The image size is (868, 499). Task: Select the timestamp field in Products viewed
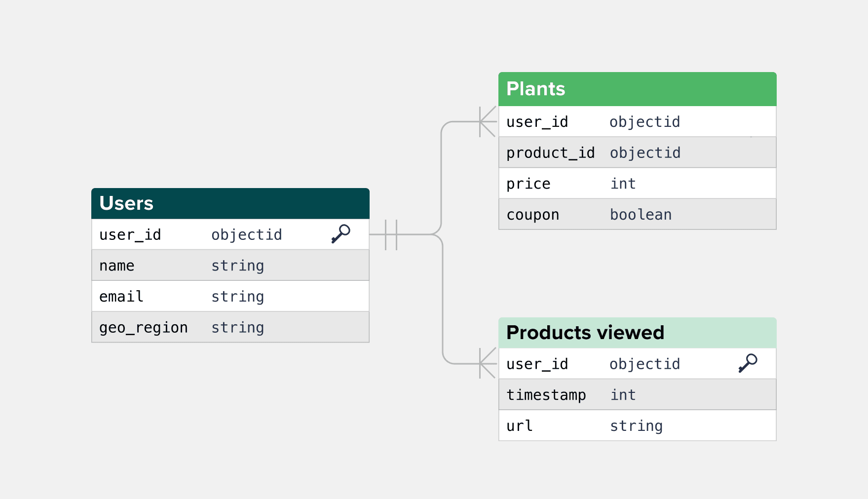pyautogui.click(x=546, y=395)
